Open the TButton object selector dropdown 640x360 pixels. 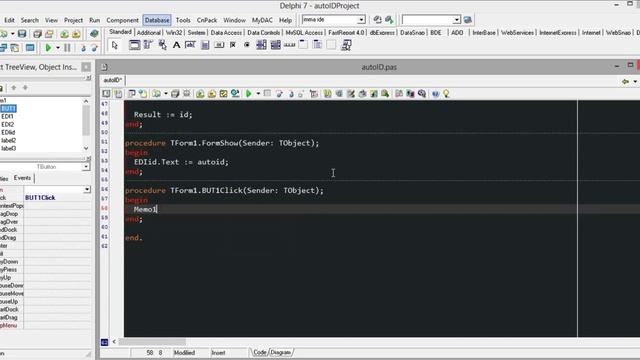click(86, 167)
